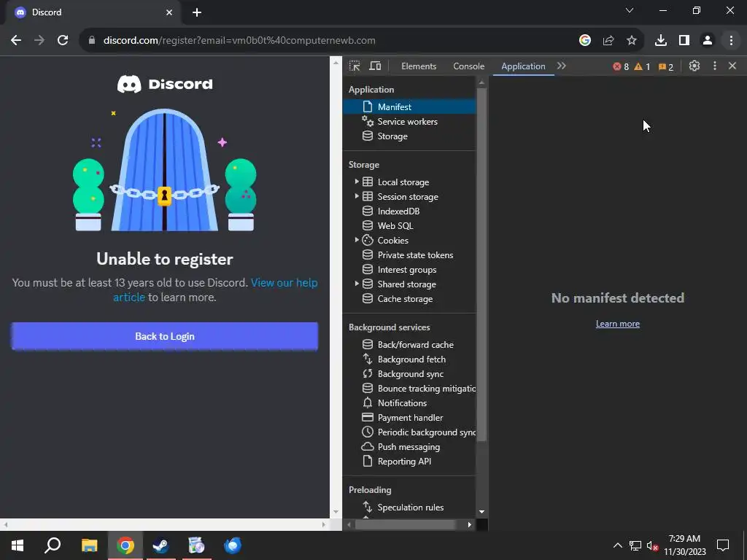The height and width of the screenshot is (560, 747).
Task: Select Session storage entry
Action: [x=408, y=197]
